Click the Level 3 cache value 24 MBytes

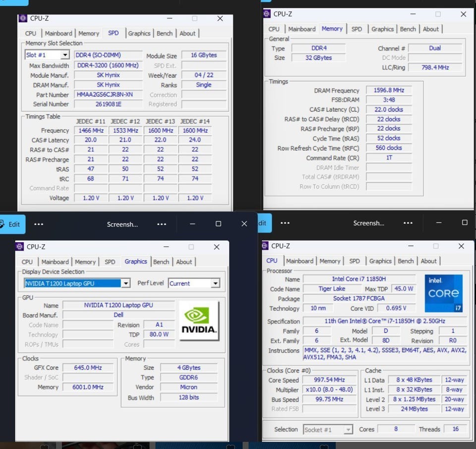pyautogui.click(x=415, y=409)
